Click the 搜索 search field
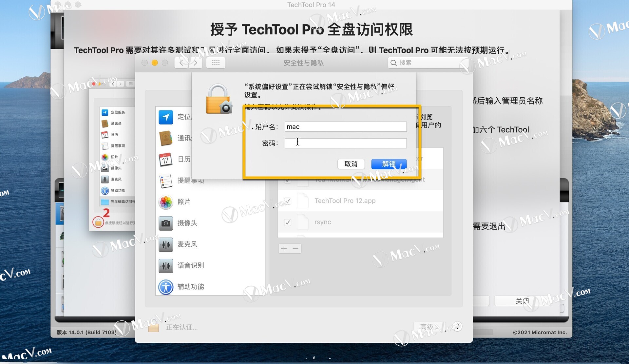 click(428, 63)
